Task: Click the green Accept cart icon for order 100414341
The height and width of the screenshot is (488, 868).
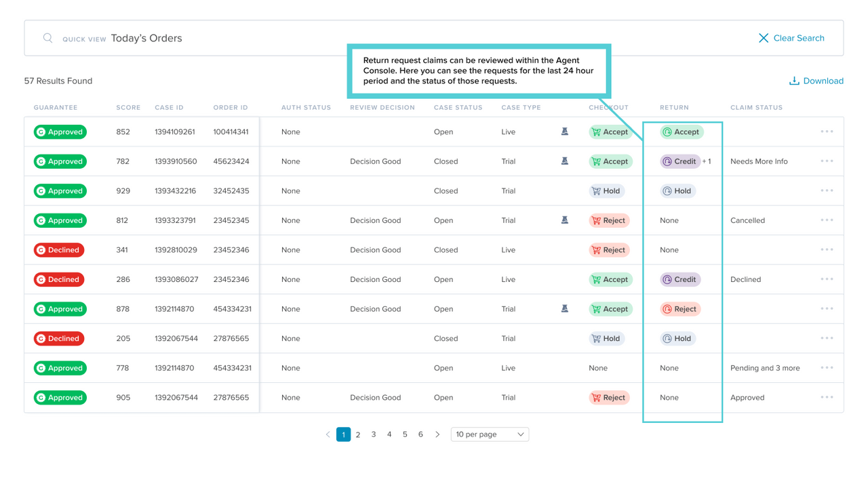Action: 597,131
